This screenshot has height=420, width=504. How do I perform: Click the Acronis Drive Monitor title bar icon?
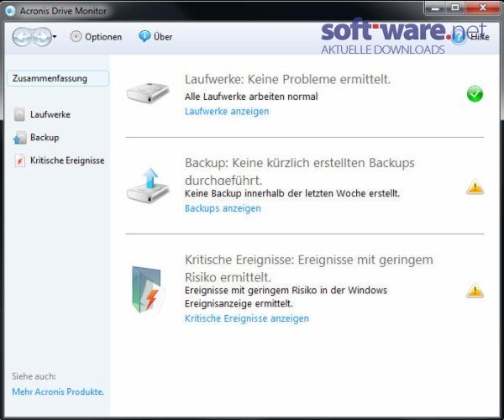[x=11, y=11]
